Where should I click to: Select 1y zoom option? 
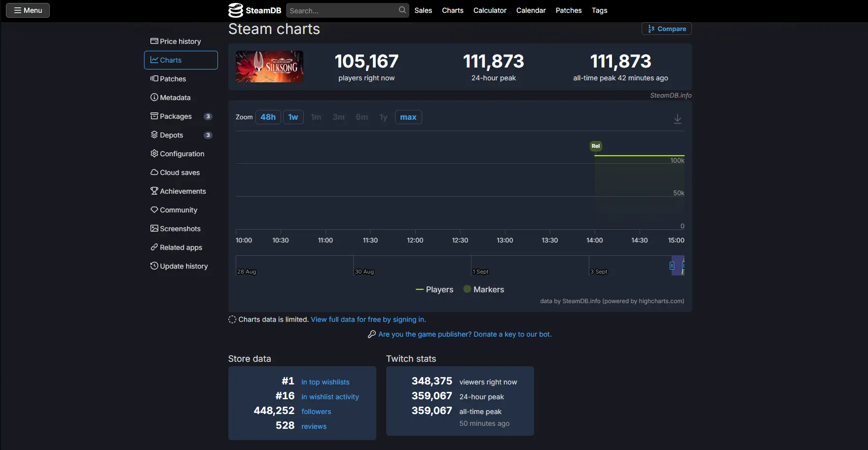click(383, 117)
